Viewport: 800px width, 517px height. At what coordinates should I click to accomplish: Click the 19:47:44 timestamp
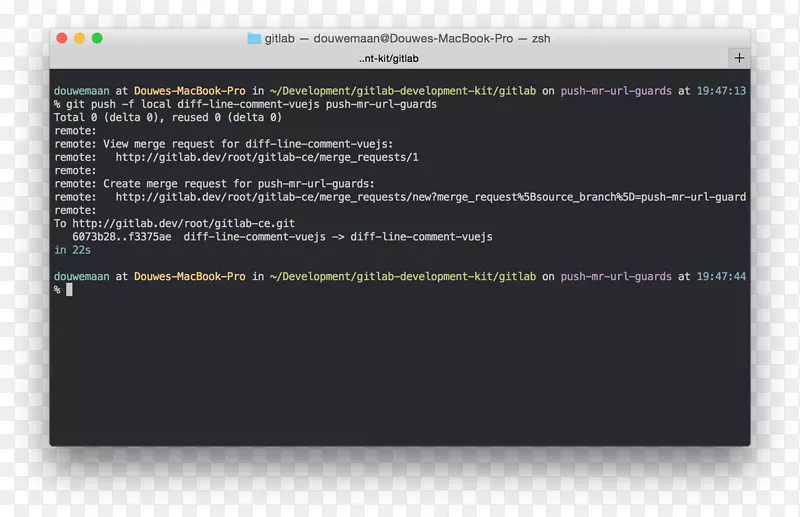point(721,277)
